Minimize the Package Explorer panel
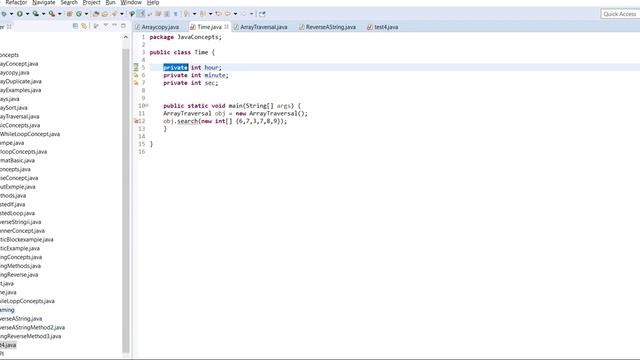640x360 pixels. [x=114, y=26]
